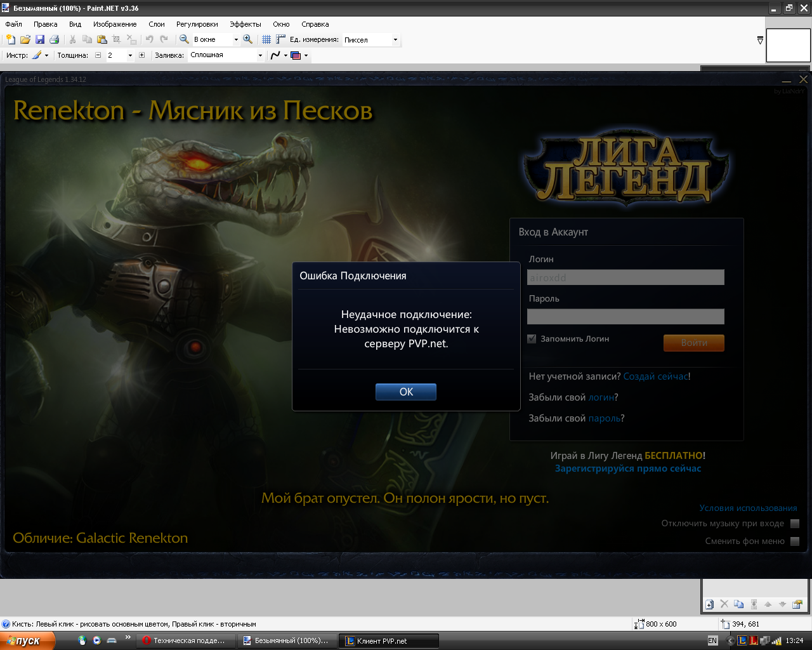Decrease brush width with minus button
812x650 pixels.
pos(98,55)
